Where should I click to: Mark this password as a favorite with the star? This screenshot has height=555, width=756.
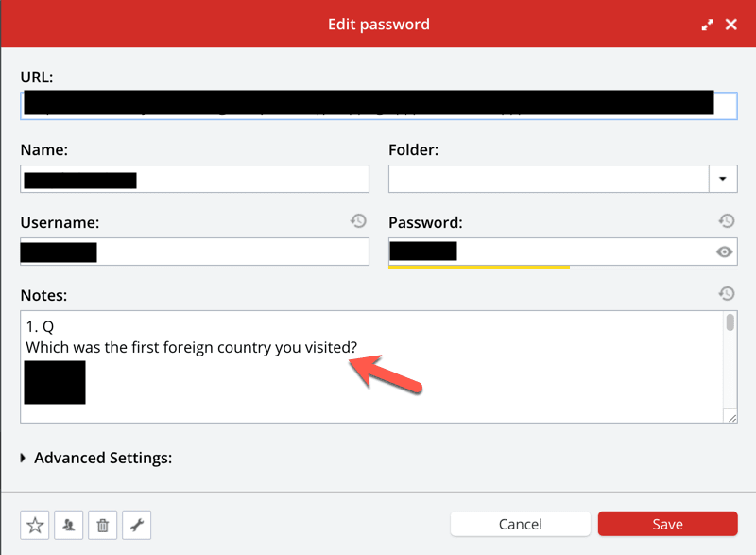[x=35, y=525]
